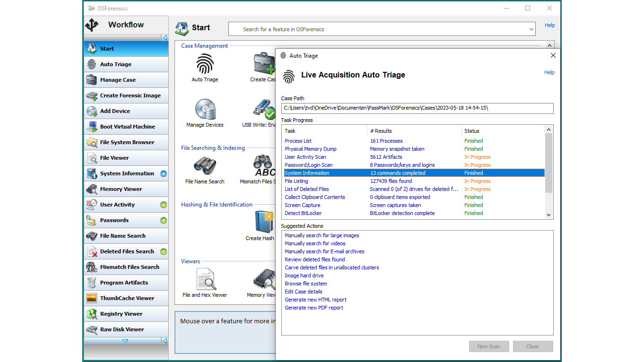Select the Physical Memory Dump task row
Image resolution: width=644 pixels, height=362 pixels.
(414, 149)
